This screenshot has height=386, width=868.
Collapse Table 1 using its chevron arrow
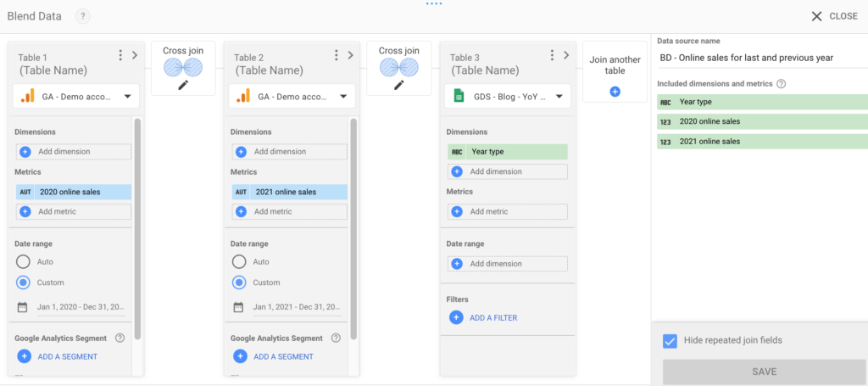[135, 55]
